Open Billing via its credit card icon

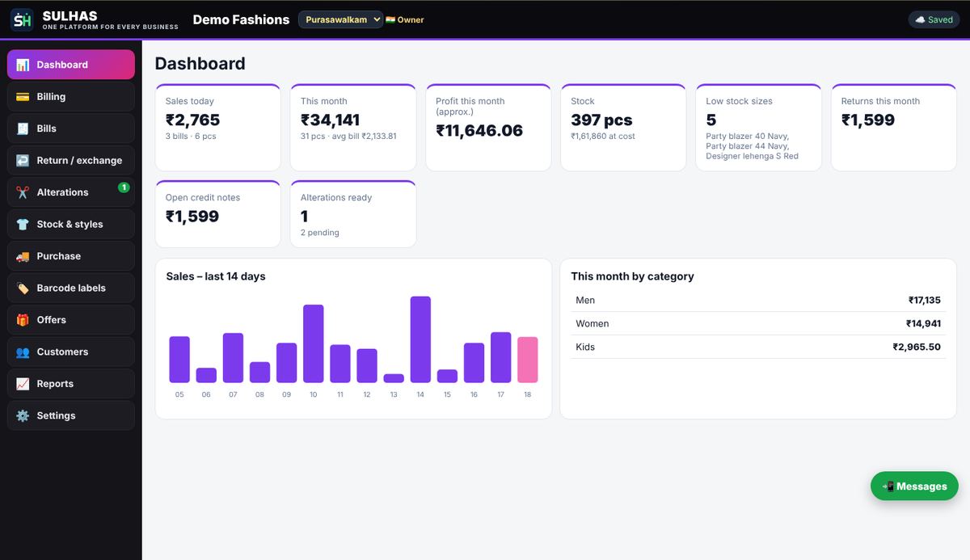coord(23,97)
